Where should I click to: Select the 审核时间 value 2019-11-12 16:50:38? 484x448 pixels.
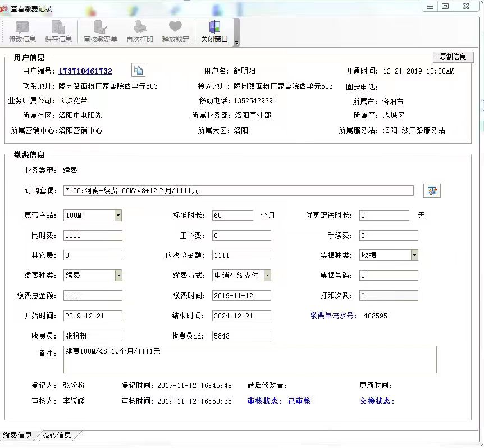tap(194, 401)
